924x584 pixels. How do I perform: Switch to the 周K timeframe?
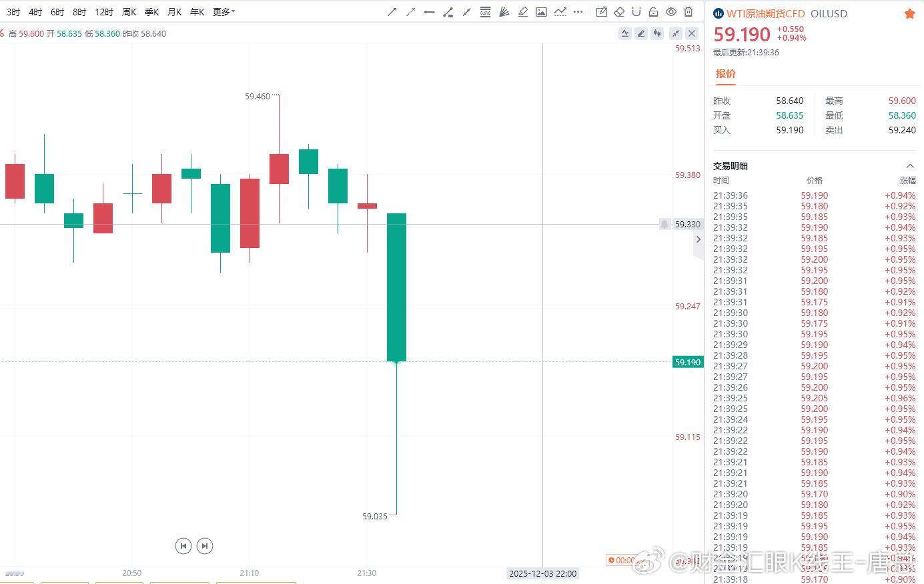(129, 12)
